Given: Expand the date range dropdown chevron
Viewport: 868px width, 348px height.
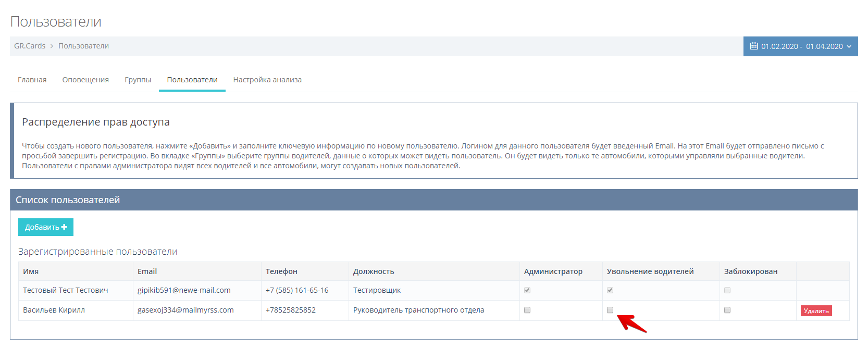Looking at the screenshot, I should 849,46.
